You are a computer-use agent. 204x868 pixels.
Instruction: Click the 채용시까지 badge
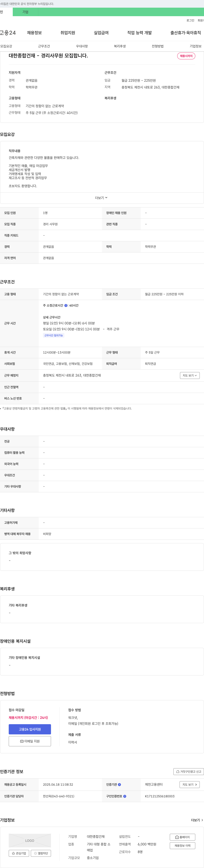pyautogui.click(x=186, y=56)
